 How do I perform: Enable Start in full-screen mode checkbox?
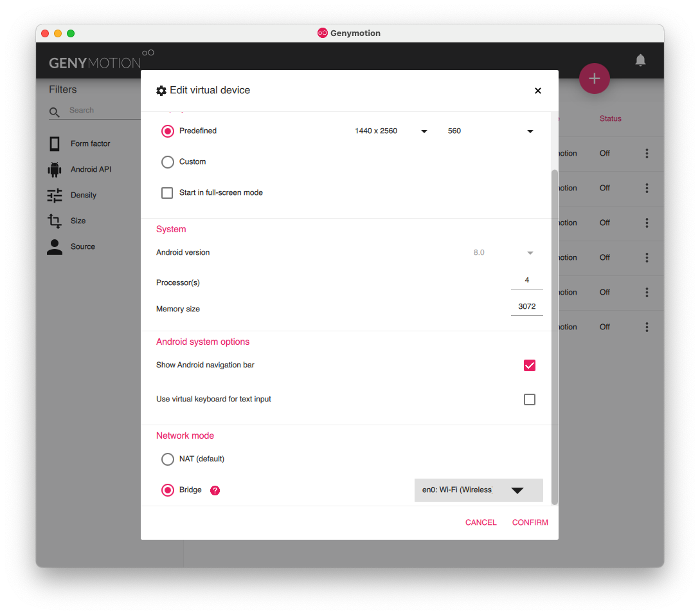(x=167, y=192)
